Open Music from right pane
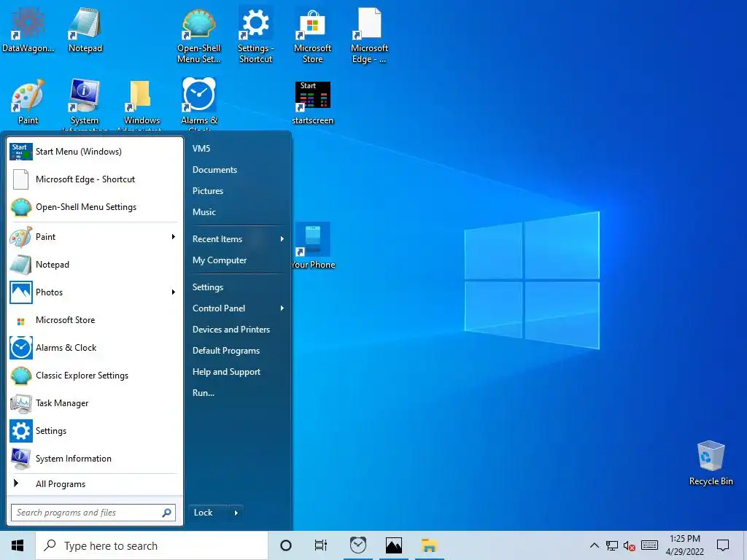The height and width of the screenshot is (560, 747). [238, 212]
